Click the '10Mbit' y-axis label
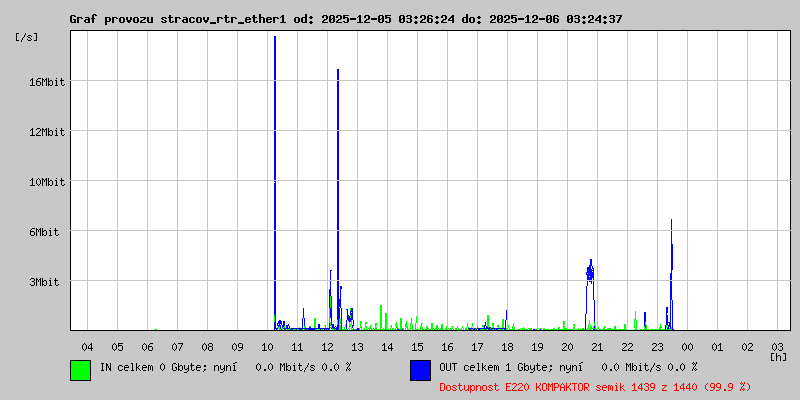The image size is (800, 400). [47, 182]
